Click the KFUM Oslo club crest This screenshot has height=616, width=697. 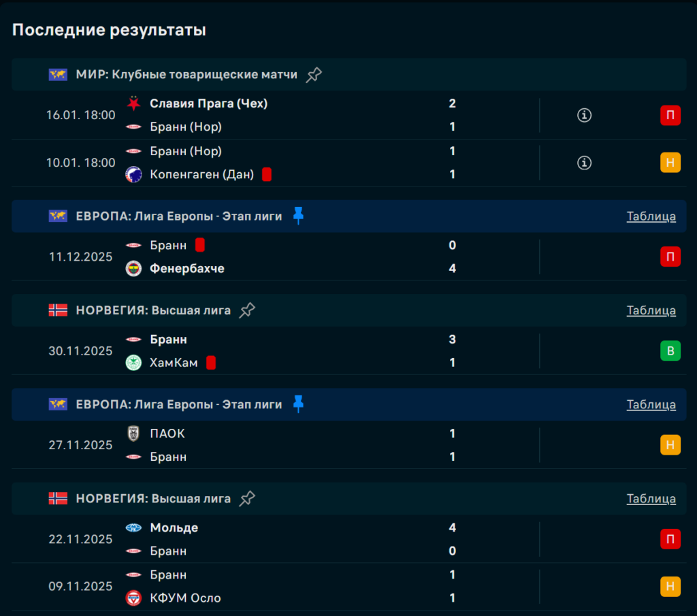(134, 598)
